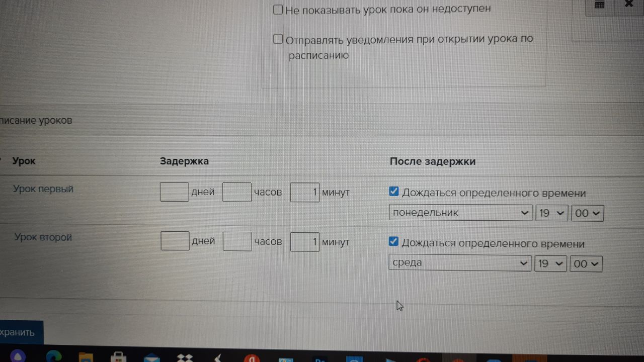Open minutes dropdown '00' for Урок второй
644x362 pixels.
point(586,264)
